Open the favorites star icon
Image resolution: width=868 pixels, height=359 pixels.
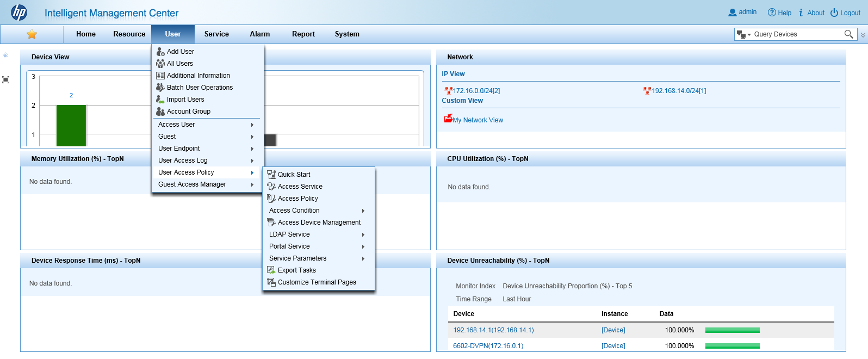coord(32,34)
